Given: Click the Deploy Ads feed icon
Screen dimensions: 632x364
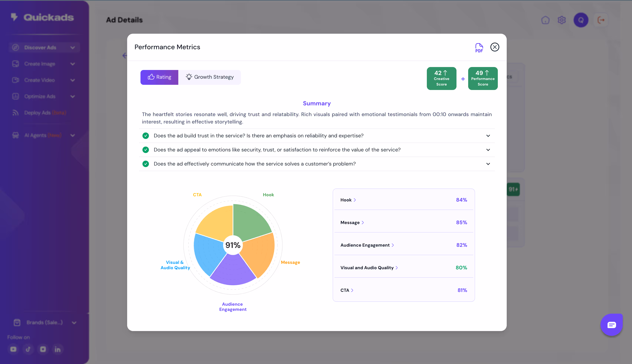Looking at the screenshot, I should pyautogui.click(x=16, y=113).
